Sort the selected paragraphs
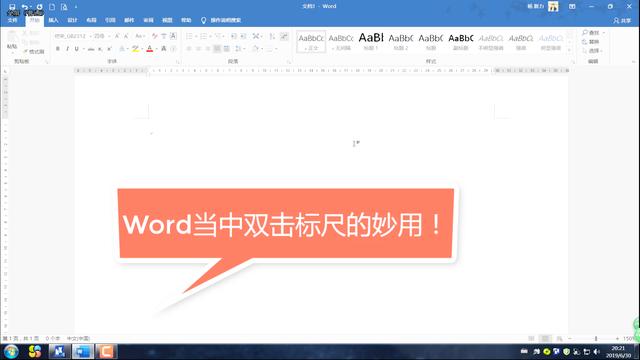Image resolution: width=640 pixels, height=360 pixels. (272, 36)
